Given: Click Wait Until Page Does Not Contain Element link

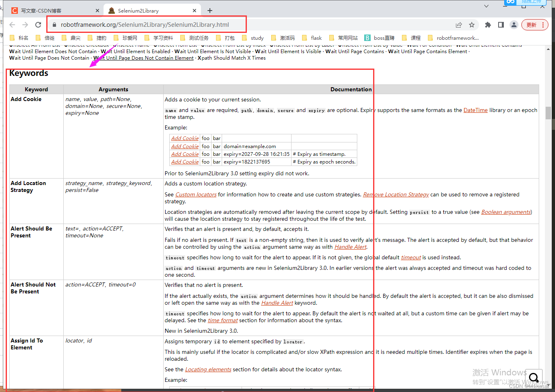Looking at the screenshot, I should pos(143,58).
